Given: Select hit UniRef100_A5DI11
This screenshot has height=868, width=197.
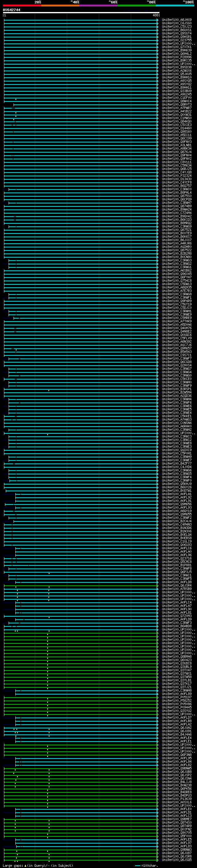Looking at the screenshot, I should 177,135.
